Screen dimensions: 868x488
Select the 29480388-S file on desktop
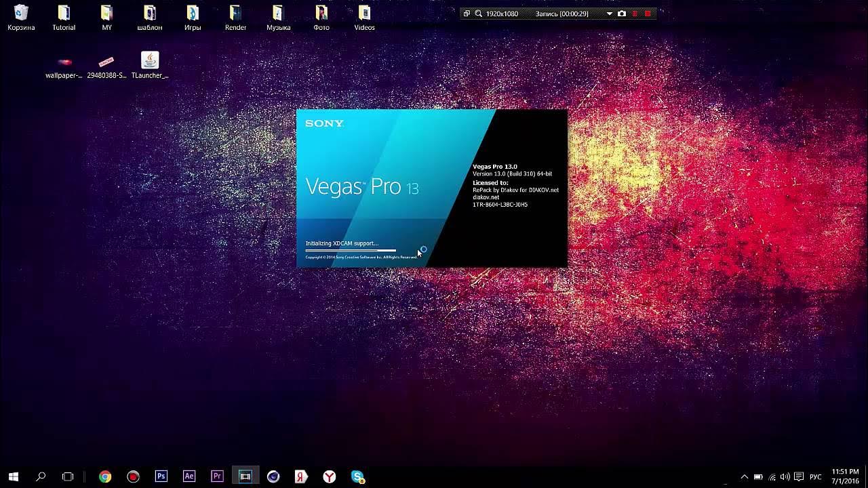coord(106,66)
